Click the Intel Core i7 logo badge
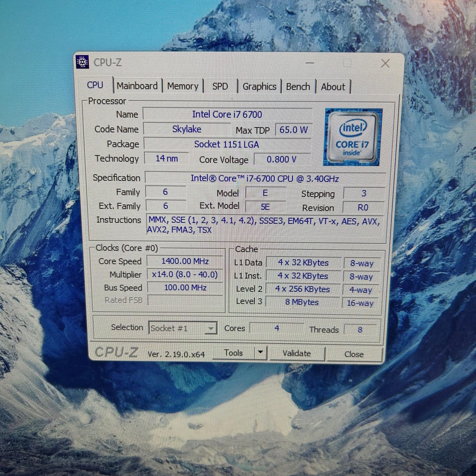Viewport: 476px width, 476px height. [x=353, y=137]
